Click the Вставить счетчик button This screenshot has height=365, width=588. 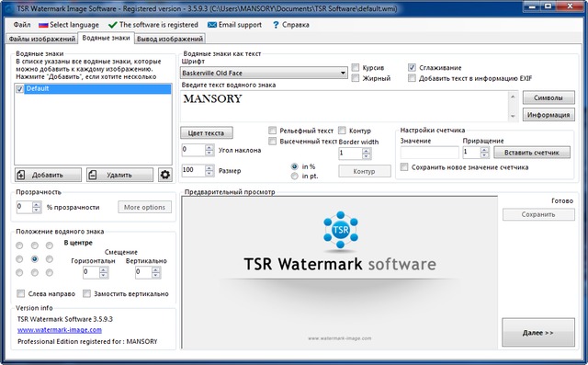point(532,153)
